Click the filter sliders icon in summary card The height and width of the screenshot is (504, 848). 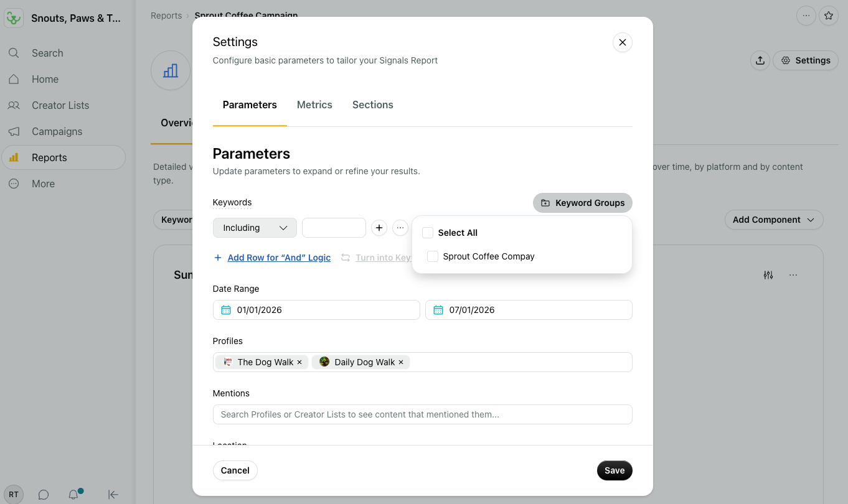pos(768,275)
